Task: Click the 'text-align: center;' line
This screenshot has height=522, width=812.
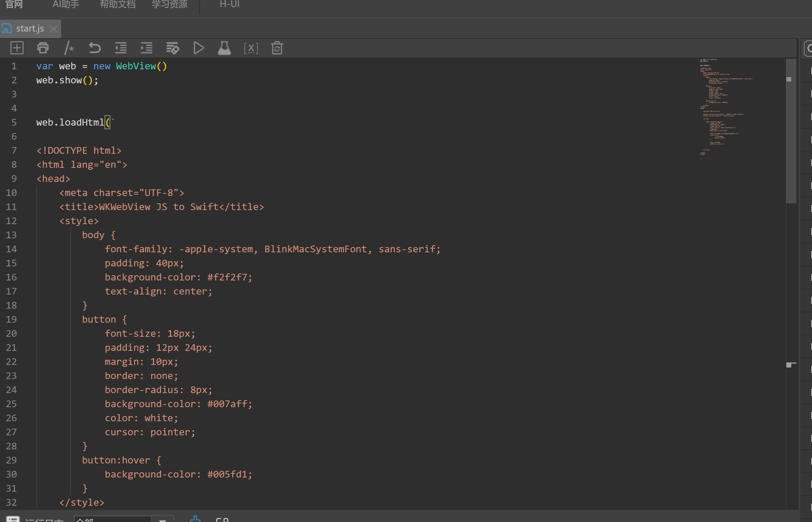Action: click(x=159, y=292)
